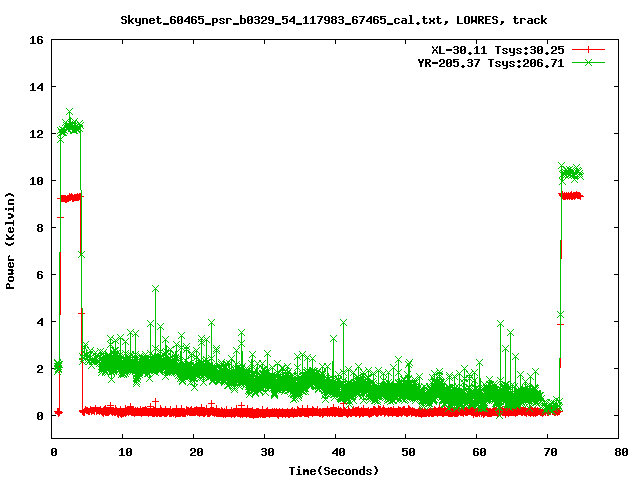
Task: Click the x-axis tick label 50
Action: pos(409,452)
